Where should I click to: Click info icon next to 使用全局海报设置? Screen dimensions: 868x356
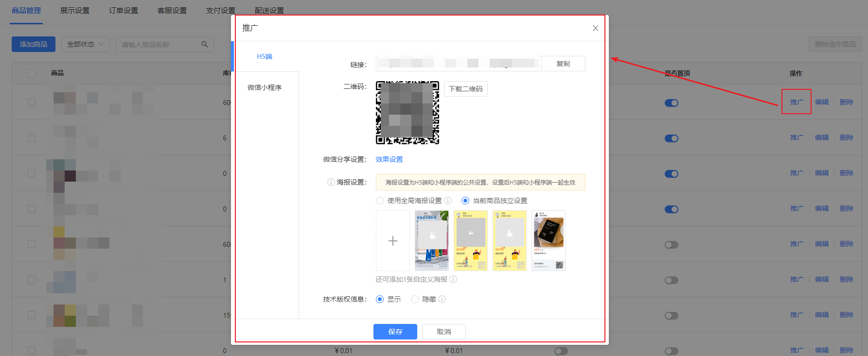click(x=448, y=201)
